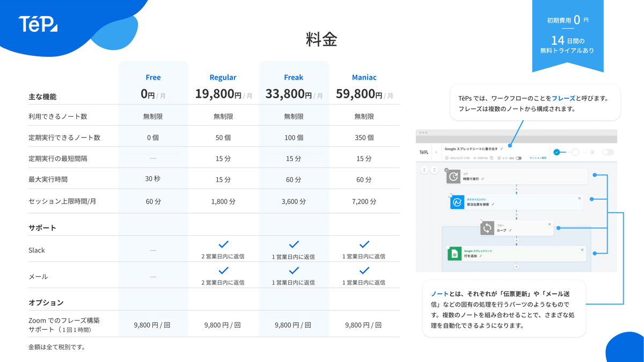Add note via plus below 時間で実行
644x362 pixels.
pyautogui.click(x=516, y=189)
